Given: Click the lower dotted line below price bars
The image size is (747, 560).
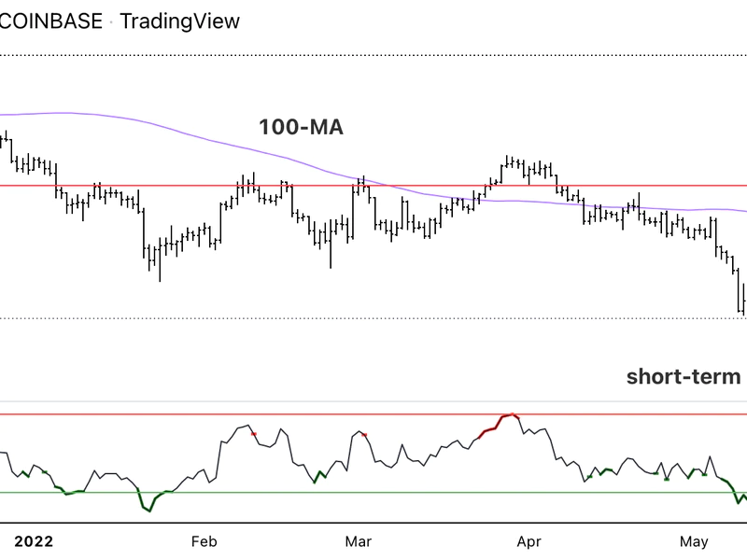Looking at the screenshot, I should click(x=373, y=318).
